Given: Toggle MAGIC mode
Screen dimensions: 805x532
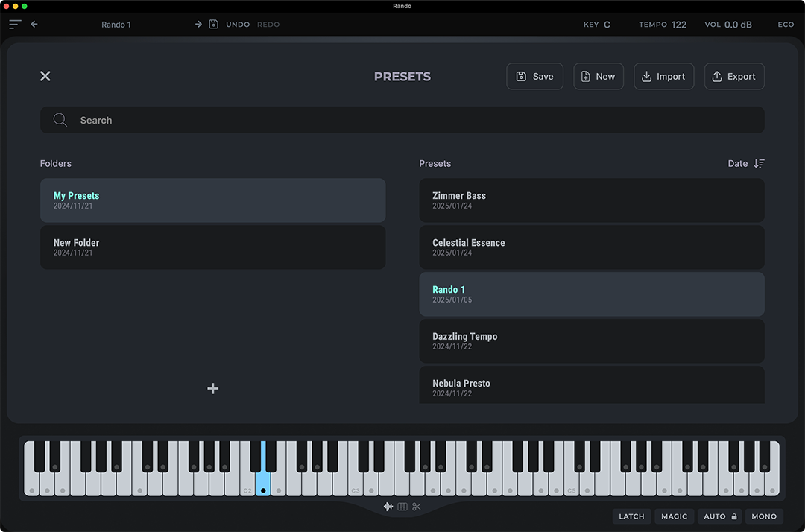Looking at the screenshot, I should tap(675, 516).
